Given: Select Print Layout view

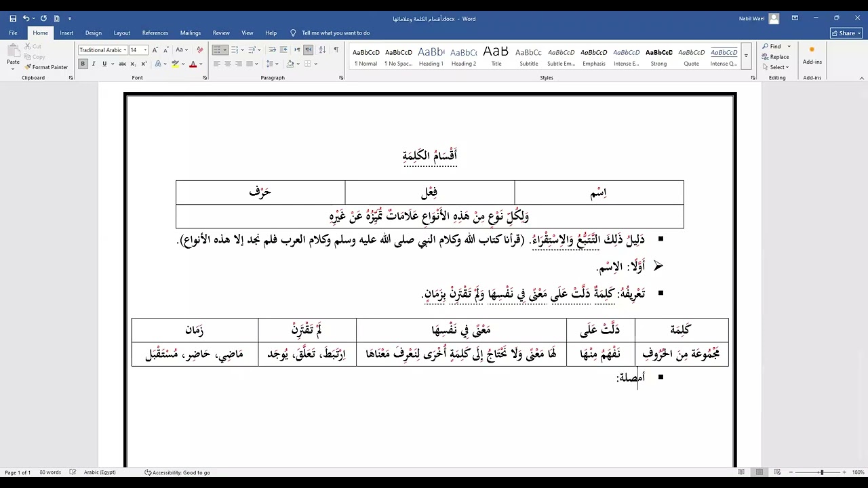Looking at the screenshot, I should tap(759, 472).
